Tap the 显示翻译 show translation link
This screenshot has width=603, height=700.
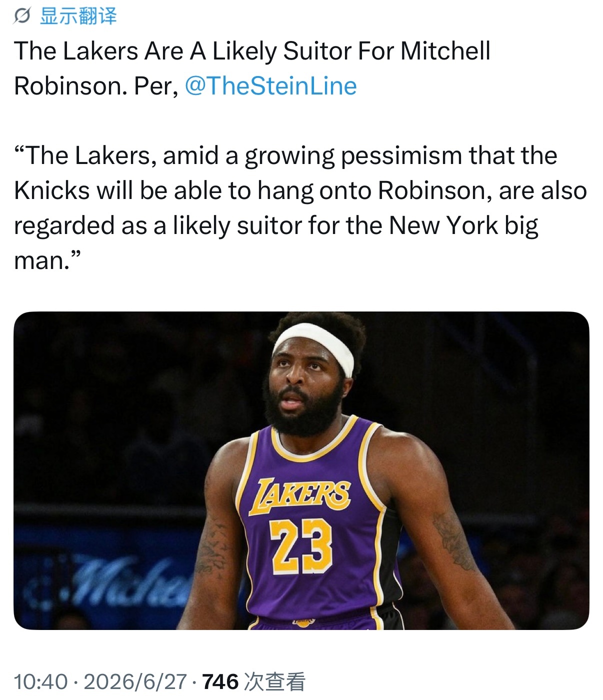78,16
